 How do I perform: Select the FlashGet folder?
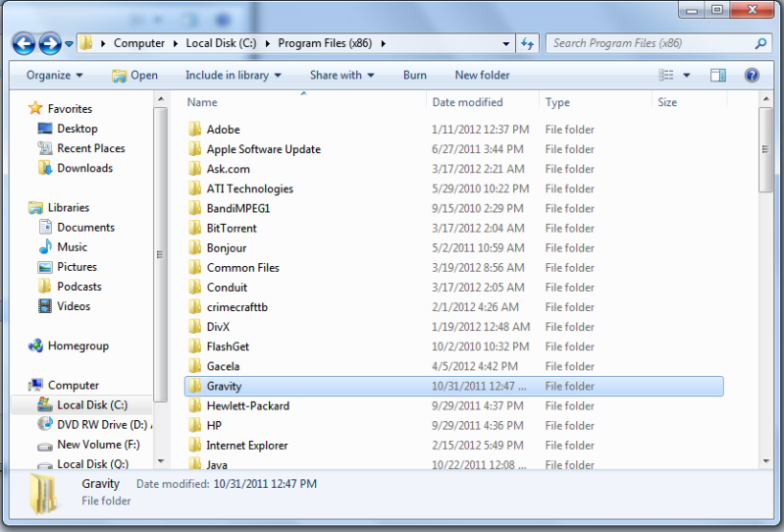(453, 346)
